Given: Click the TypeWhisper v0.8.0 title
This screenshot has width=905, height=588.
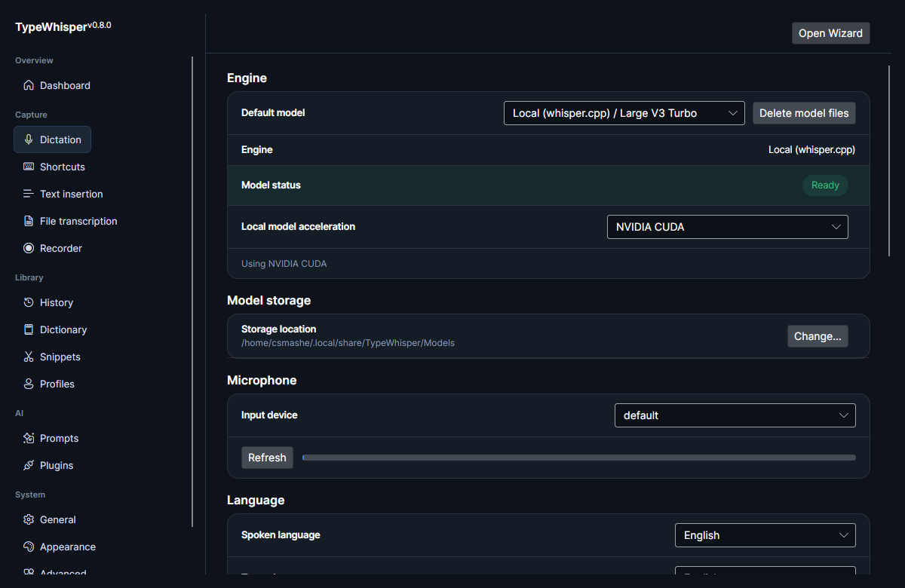Looking at the screenshot, I should click(63, 26).
